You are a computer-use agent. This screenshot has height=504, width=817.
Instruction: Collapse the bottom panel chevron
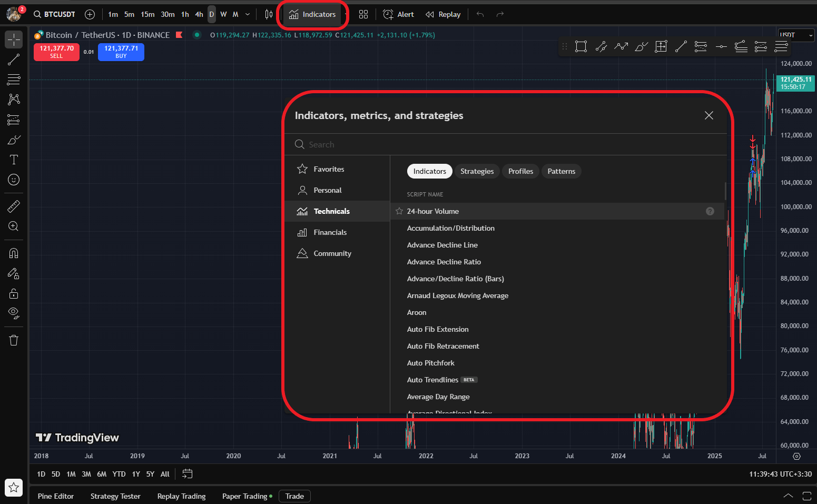(788, 496)
